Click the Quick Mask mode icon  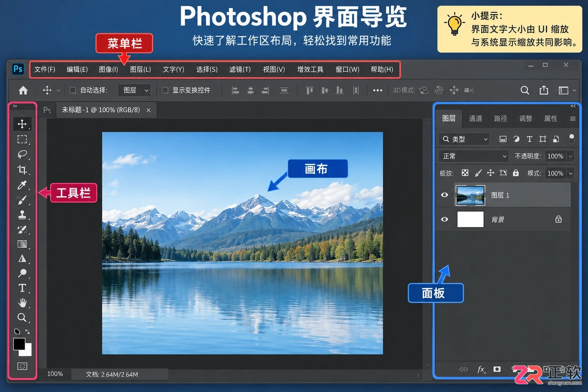pyautogui.click(x=22, y=366)
